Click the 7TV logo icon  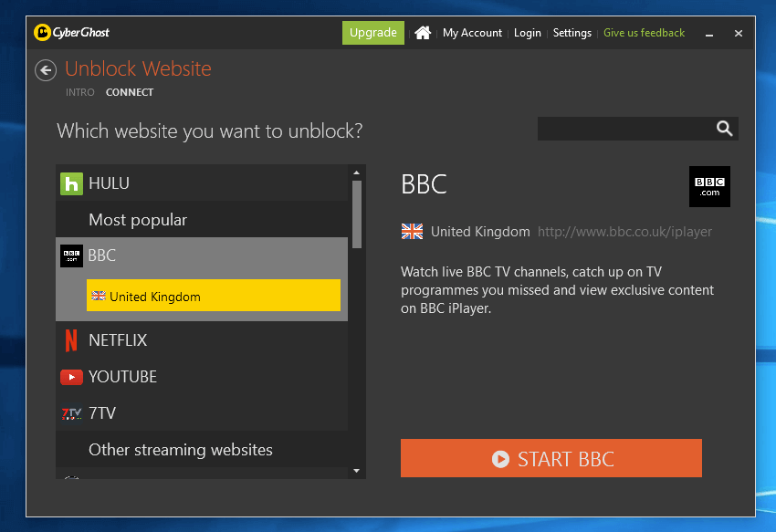[71, 413]
